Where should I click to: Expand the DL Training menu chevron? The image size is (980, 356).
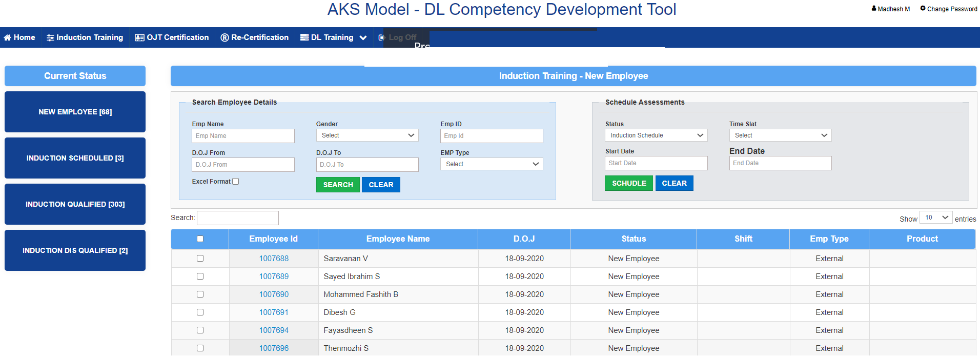(x=363, y=37)
